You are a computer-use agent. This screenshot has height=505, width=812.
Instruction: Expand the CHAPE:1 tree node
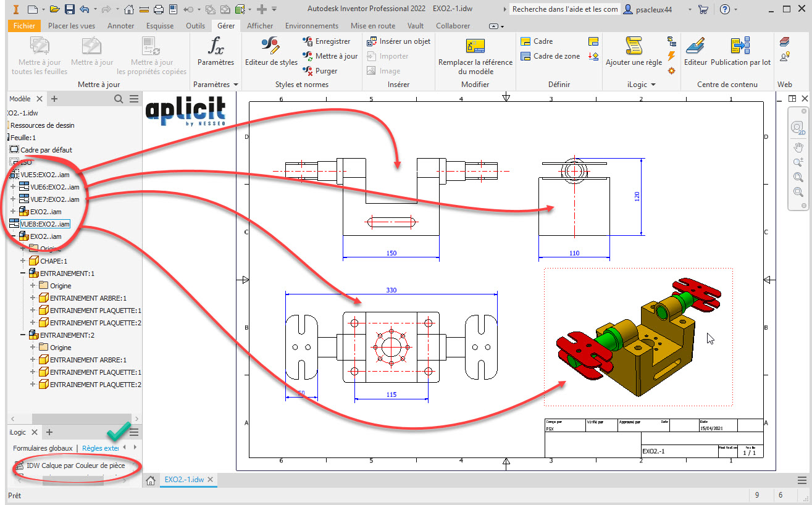[x=23, y=261]
